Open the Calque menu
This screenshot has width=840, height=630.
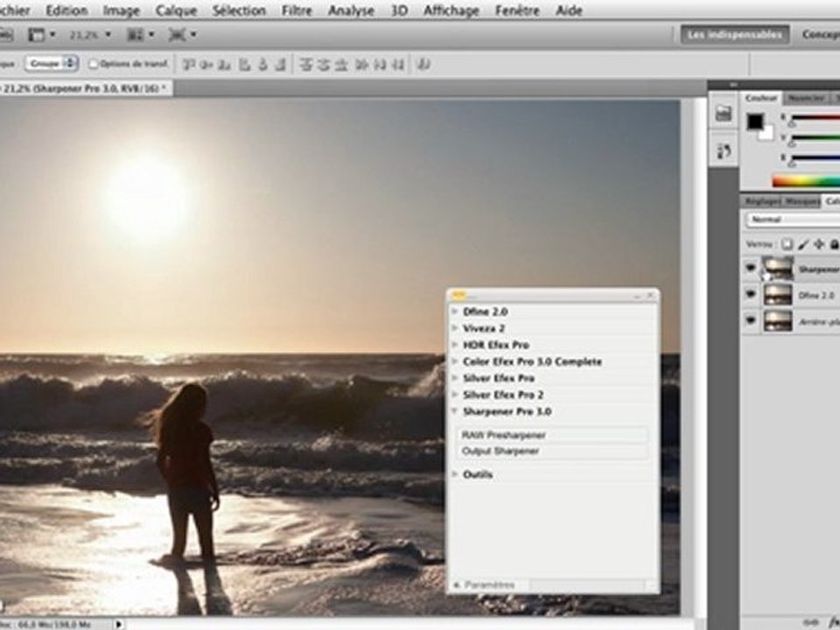pos(176,10)
